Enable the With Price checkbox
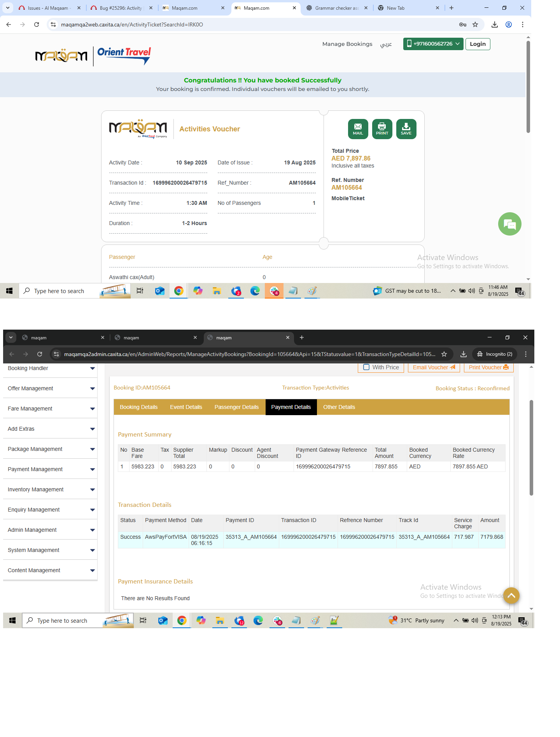The width and height of the screenshot is (560, 737). pos(366,367)
